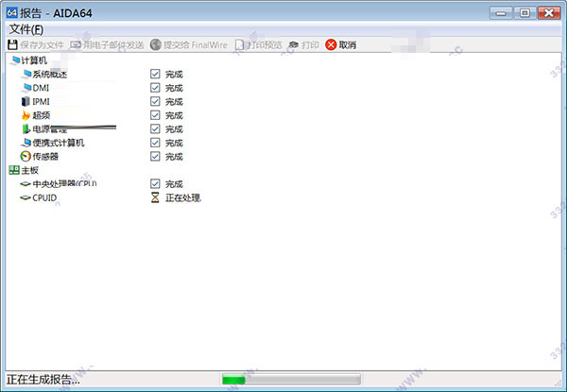Click 打印 toolbar button label
This screenshot has height=392, width=567.
[310, 44]
